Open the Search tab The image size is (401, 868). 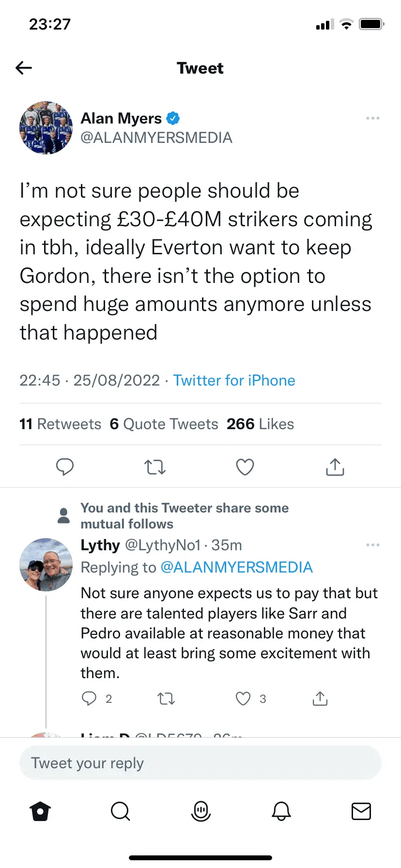(x=120, y=811)
